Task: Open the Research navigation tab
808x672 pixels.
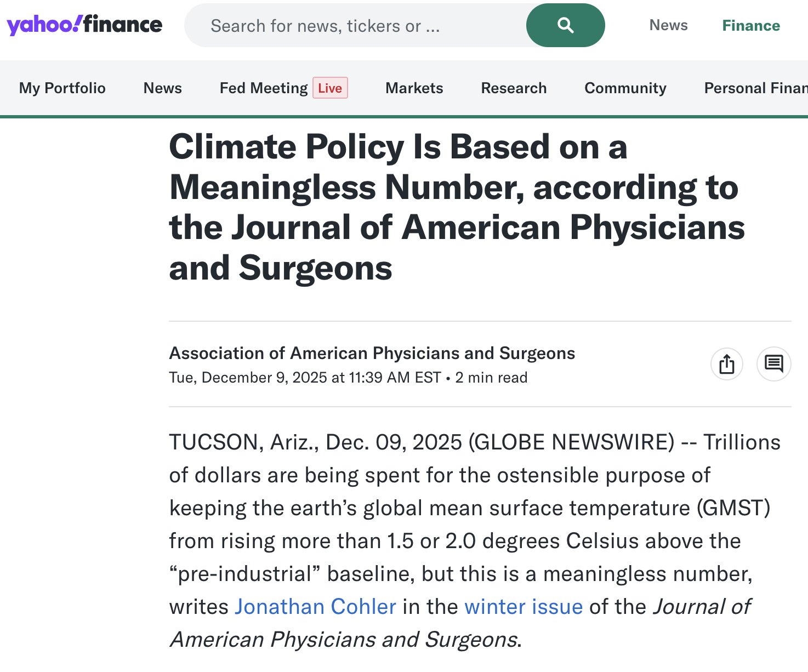Action: 514,88
